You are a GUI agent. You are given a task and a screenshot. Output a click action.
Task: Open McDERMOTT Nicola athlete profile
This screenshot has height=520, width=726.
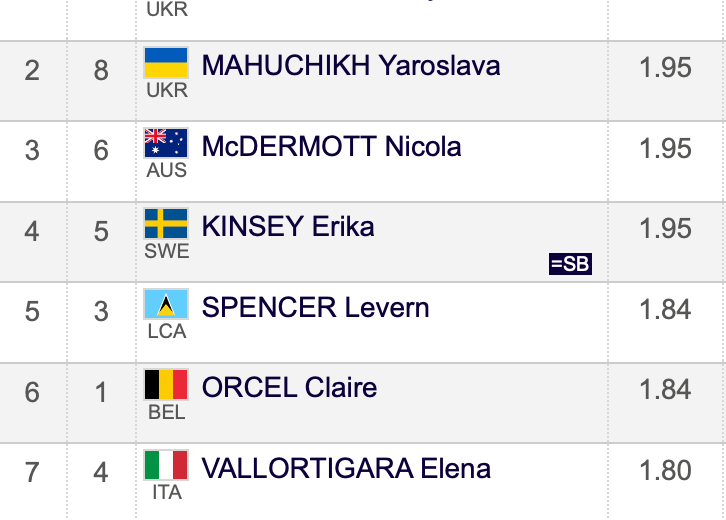click(332, 146)
